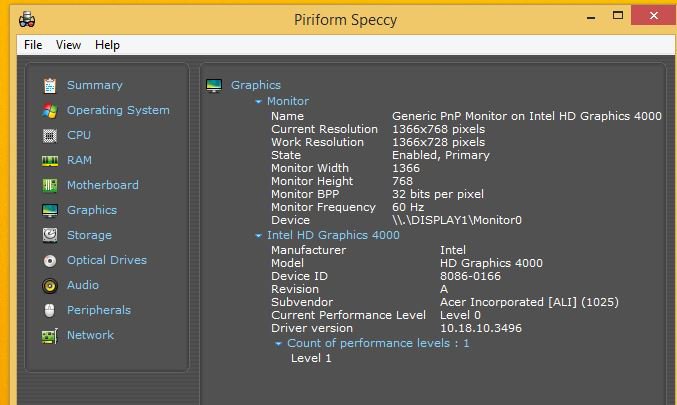The height and width of the screenshot is (405, 677).
Task: Select the '32 bits per pixel' value
Action: pyautogui.click(x=437, y=194)
